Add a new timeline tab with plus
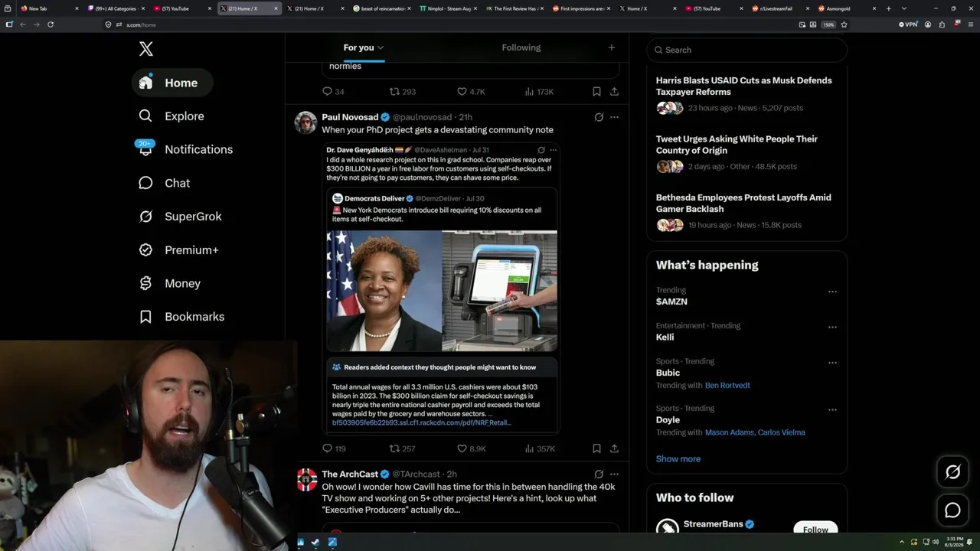The width and height of the screenshot is (980, 551). pos(611,47)
